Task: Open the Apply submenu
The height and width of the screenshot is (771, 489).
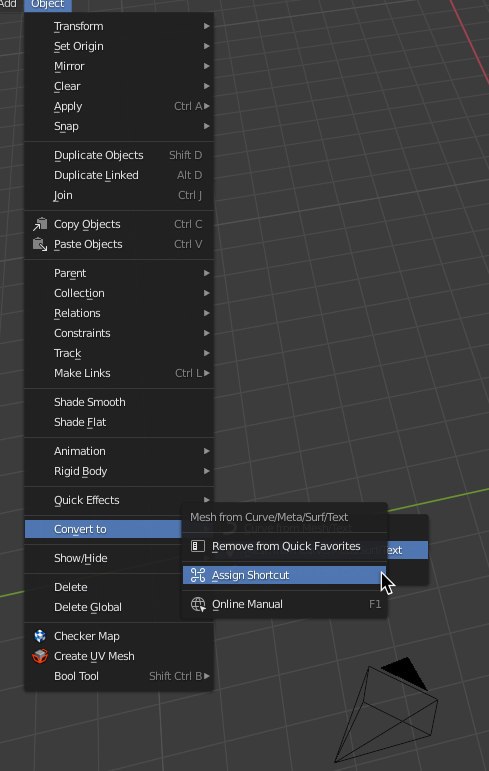Action: pyautogui.click(x=119, y=106)
